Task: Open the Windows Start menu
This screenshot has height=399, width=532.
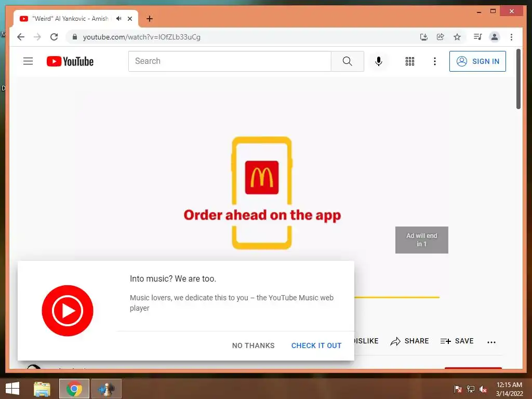Action: pyautogui.click(x=12, y=389)
